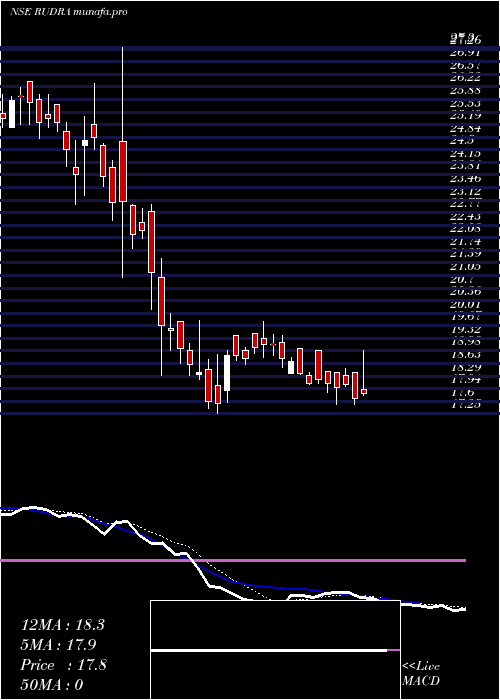Click the 5MA : 17.9 label

pos(58,645)
